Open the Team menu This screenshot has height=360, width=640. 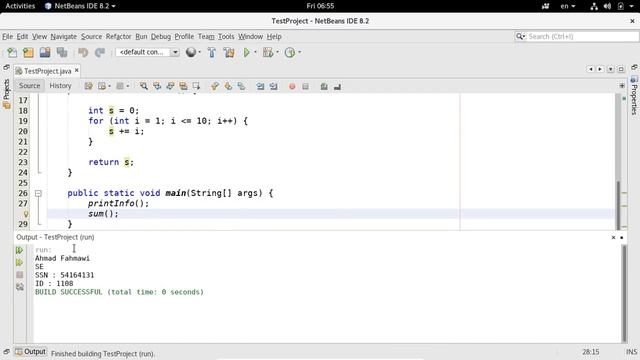pyautogui.click(x=206, y=36)
